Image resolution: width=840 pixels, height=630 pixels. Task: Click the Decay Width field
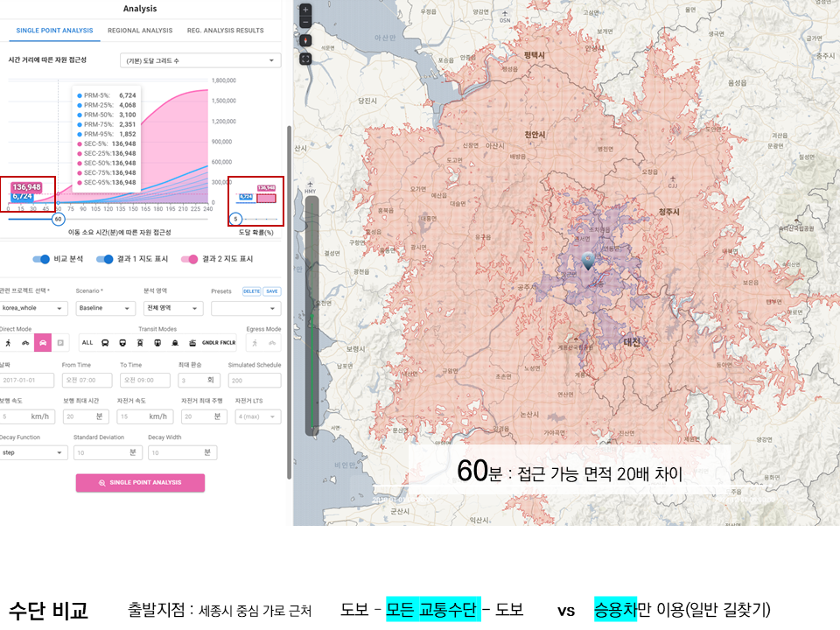182,452
